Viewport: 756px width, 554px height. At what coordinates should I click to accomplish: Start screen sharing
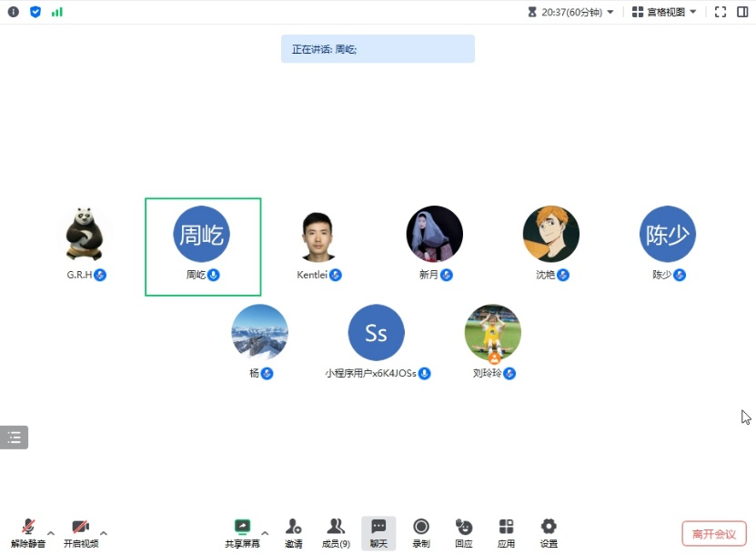point(242,533)
